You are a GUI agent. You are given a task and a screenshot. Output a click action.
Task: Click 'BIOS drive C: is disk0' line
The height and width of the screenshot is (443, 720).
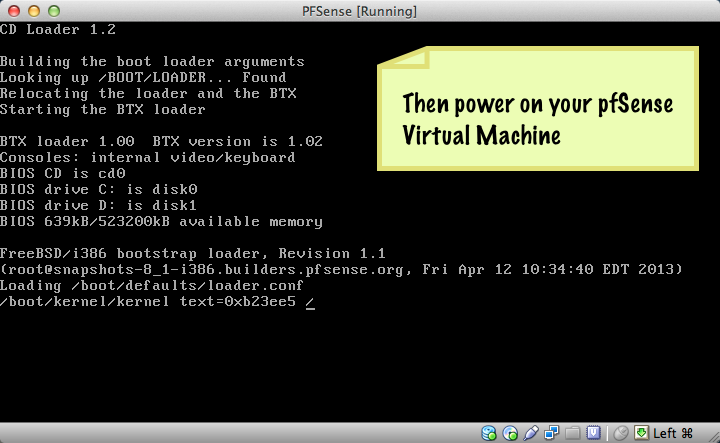click(x=98, y=190)
